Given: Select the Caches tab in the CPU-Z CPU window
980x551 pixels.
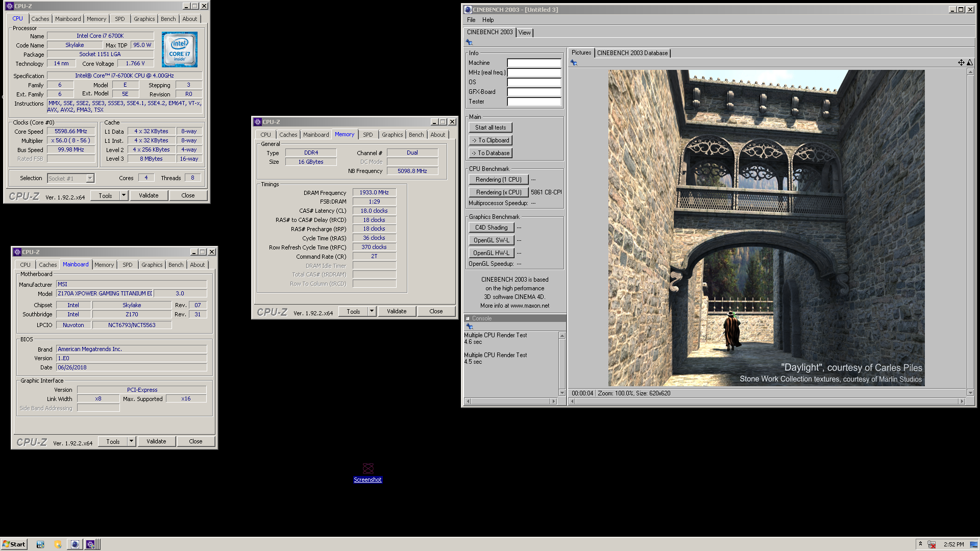Looking at the screenshot, I should (x=40, y=19).
